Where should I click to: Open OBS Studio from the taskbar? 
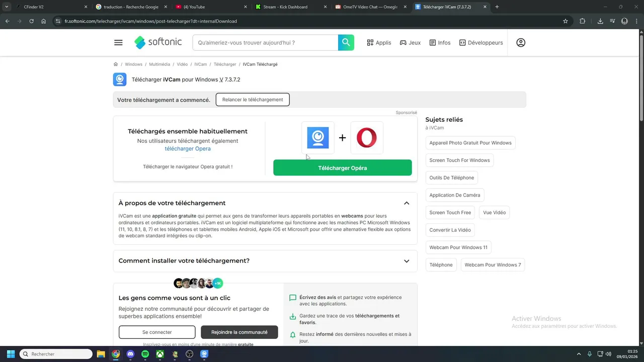click(190, 354)
